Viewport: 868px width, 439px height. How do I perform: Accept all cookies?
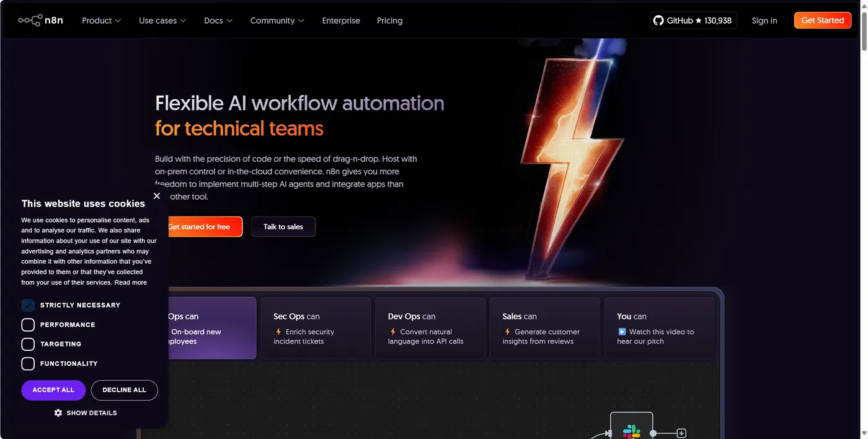(53, 390)
